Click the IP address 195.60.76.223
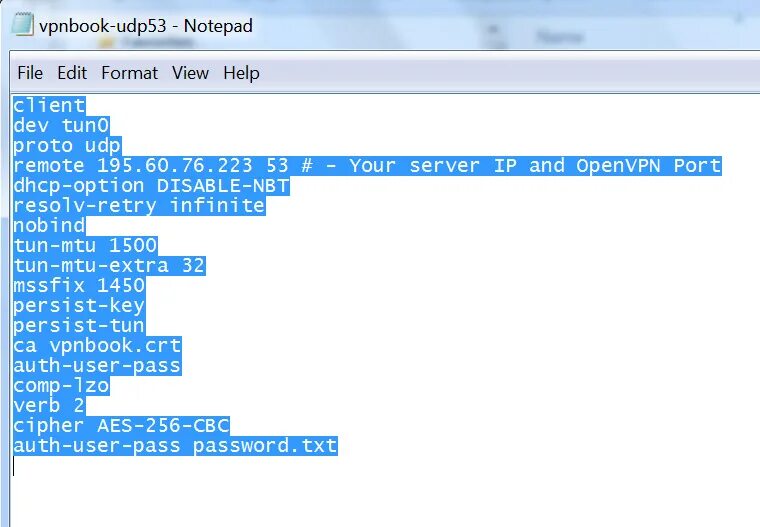760x527 pixels. point(174,165)
